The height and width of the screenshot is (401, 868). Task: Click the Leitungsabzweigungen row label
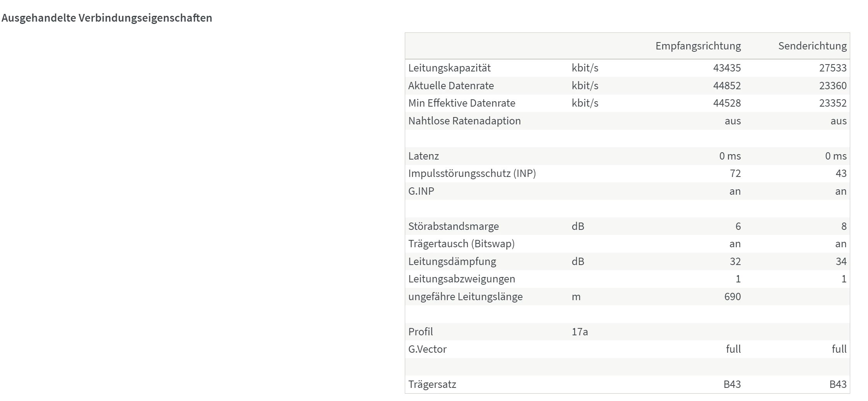[x=462, y=279]
